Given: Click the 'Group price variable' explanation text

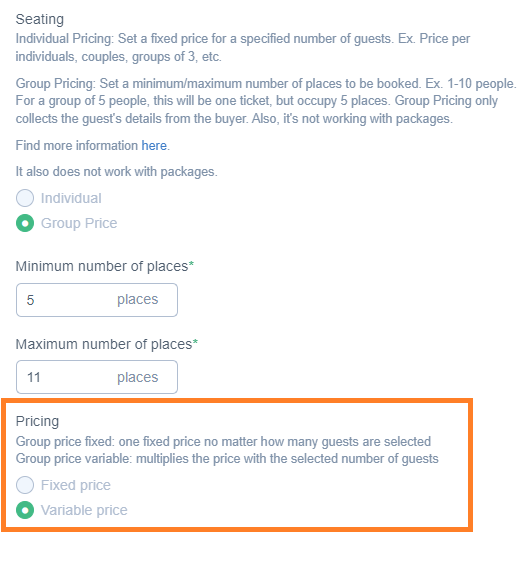Looking at the screenshot, I should [227, 459].
